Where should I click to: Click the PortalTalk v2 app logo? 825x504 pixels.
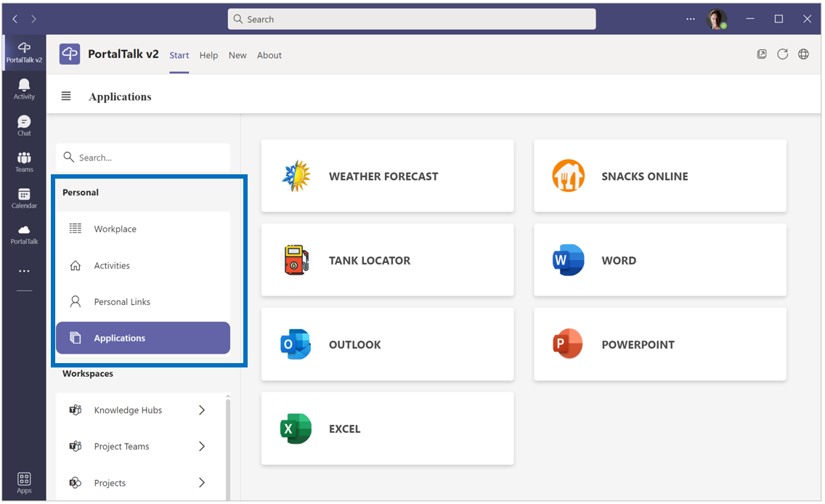pyautogui.click(x=70, y=54)
